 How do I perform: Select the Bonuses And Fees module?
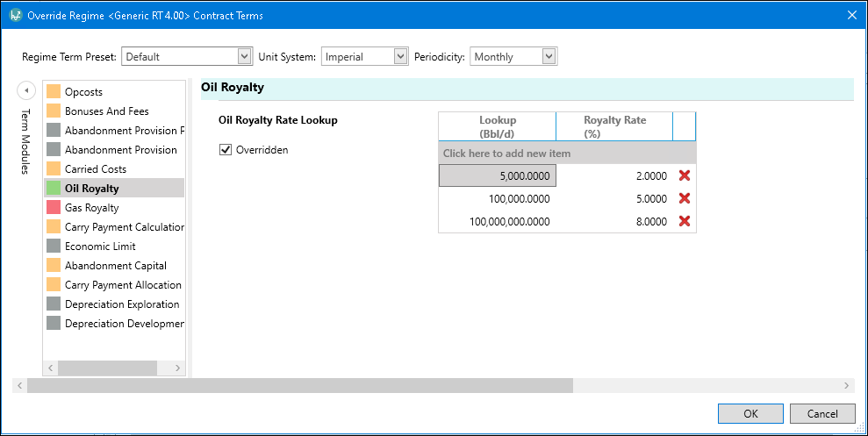(x=106, y=111)
